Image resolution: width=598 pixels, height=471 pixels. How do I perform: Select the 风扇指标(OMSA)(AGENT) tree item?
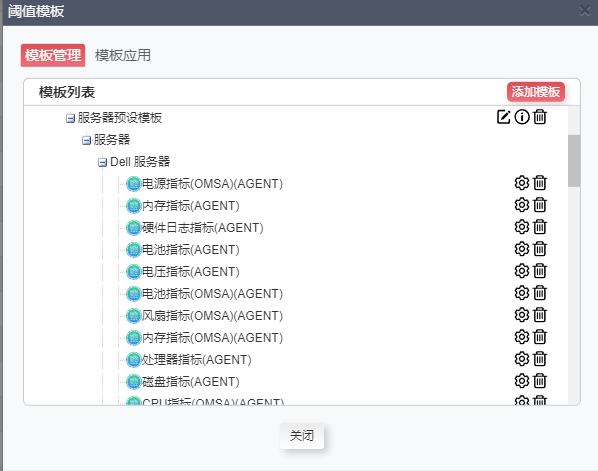[x=212, y=316]
